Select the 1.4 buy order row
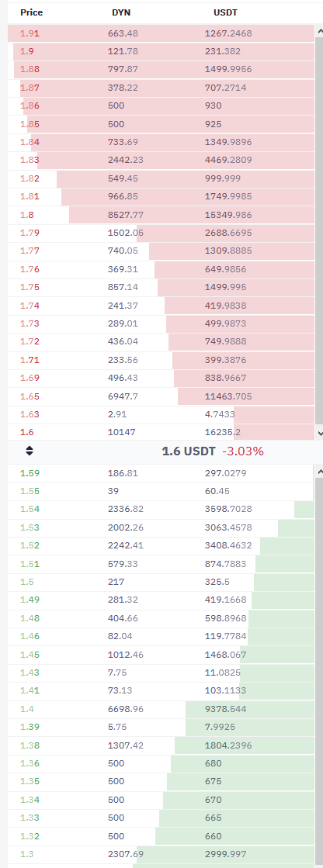323x868 pixels. coord(161,709)
